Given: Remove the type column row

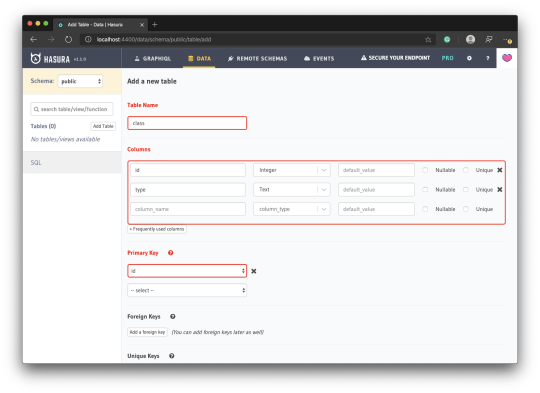Looking at the screenshot, I should point(500,190).
